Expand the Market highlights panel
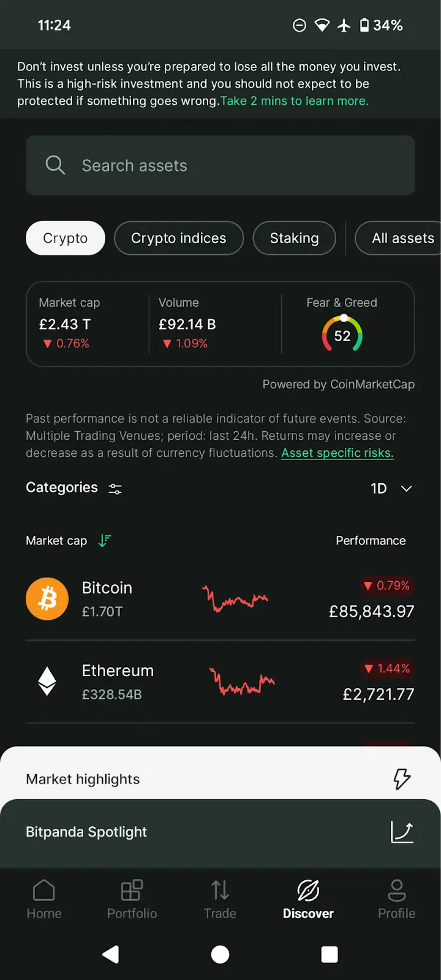Viewport: 441px width, 980px height. coord(184,779)
